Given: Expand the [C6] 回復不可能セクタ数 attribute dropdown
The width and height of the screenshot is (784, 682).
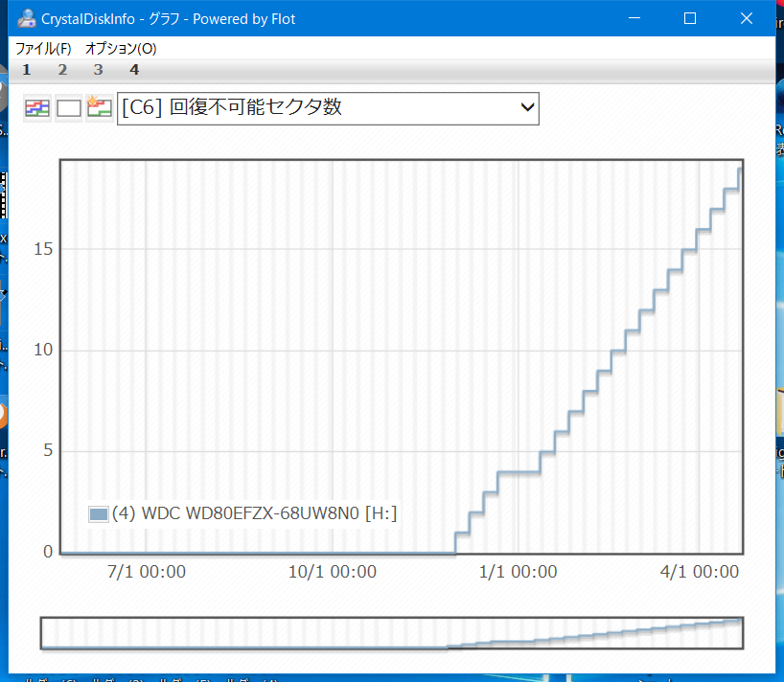Looking at the screenshot, I should 328,108.
